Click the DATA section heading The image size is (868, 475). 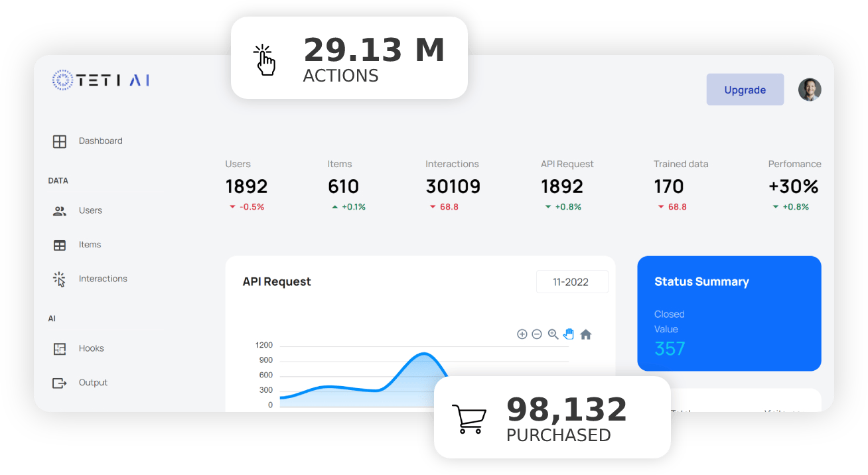58,180
